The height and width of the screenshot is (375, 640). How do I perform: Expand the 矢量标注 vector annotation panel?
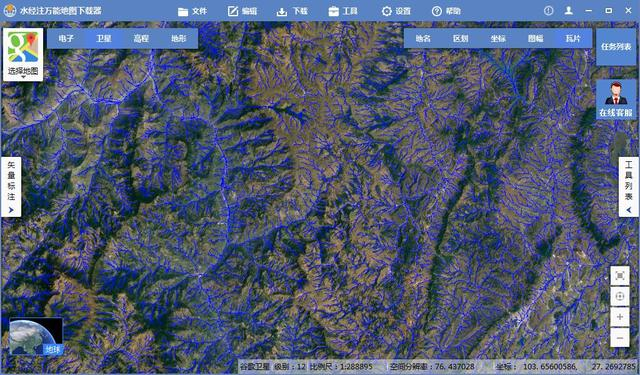pyautogui.click(x=11, y=187)
